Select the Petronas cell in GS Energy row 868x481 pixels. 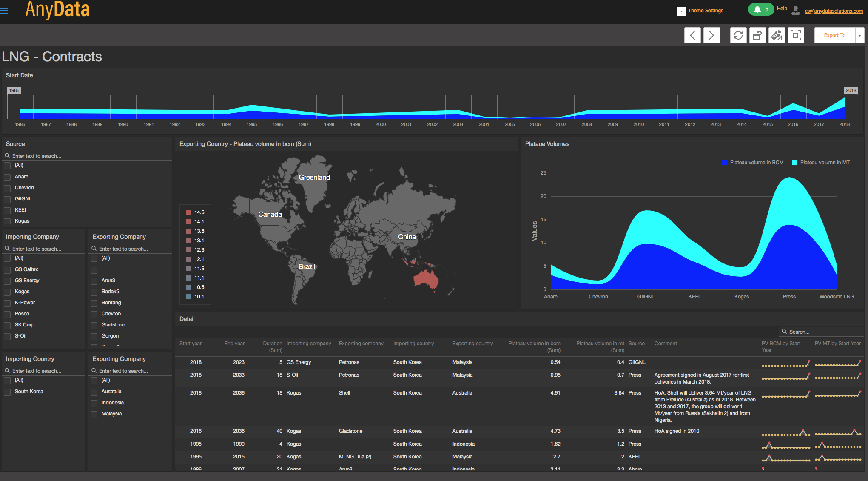349,362
